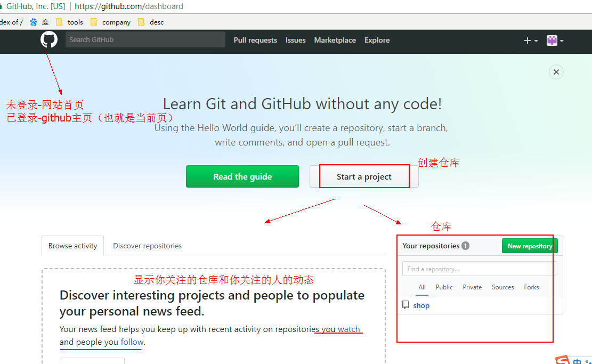Open Pull requests in navigation bar
The width and height of the screenshot is (592, 364).
[255, 40]
